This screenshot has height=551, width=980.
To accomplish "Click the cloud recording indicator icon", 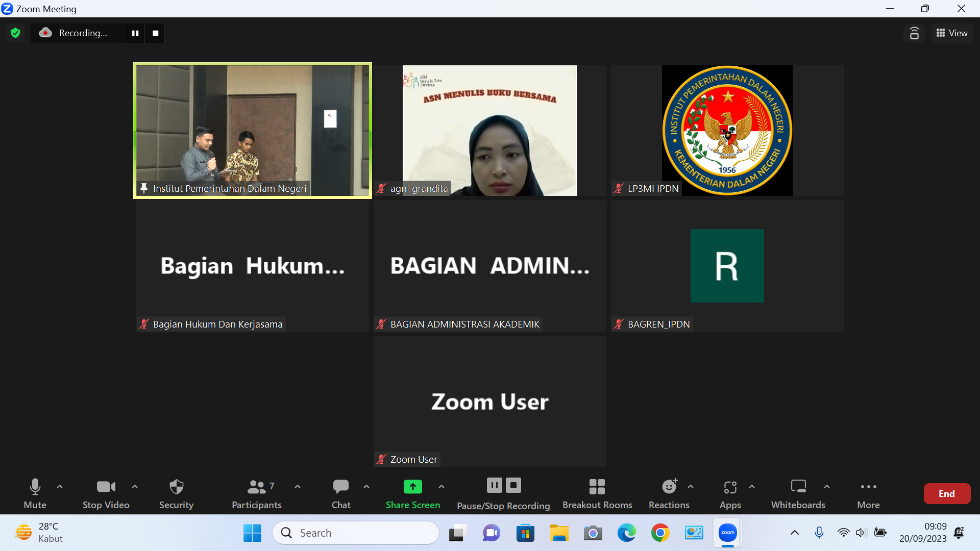I will click(x=45, y=33).
